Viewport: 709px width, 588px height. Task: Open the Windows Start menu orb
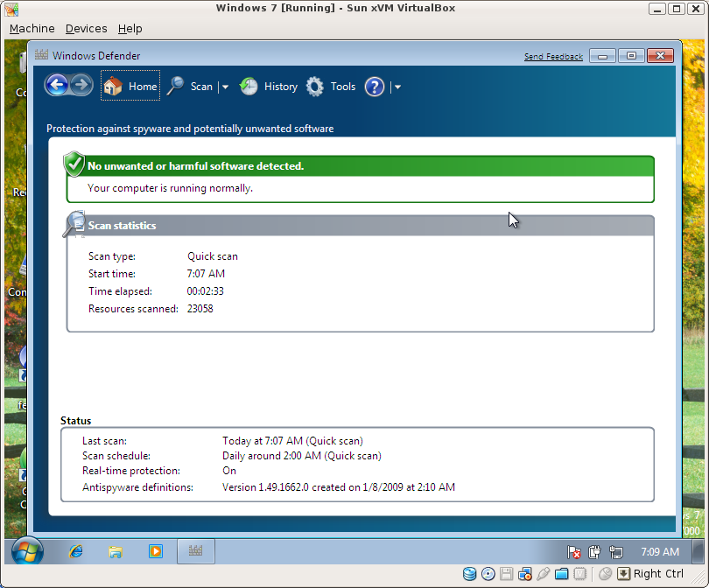tap(25, 551)
